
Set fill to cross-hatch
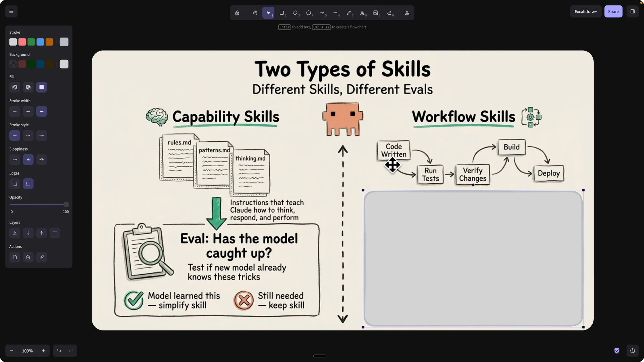pos(28,87)
